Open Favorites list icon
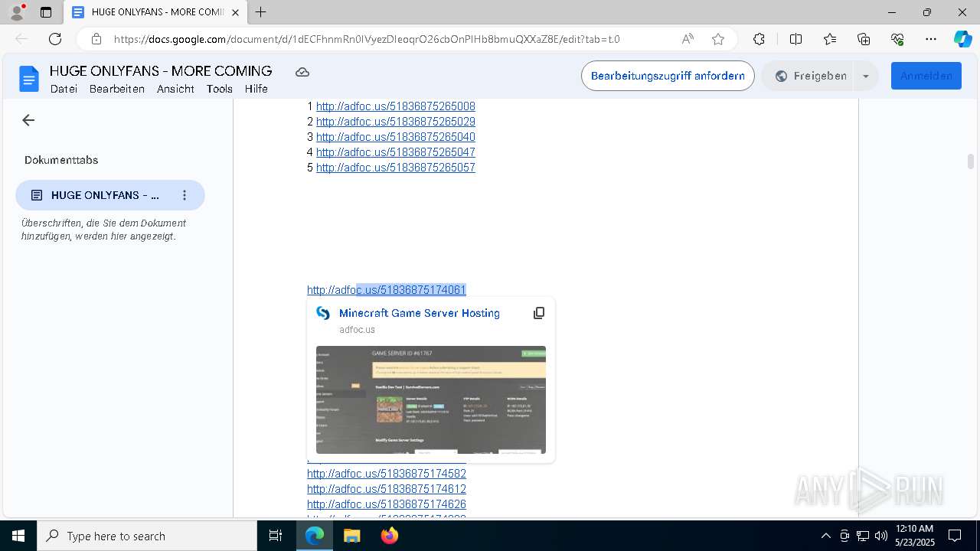The width and height of the screenshot is (980, 551). pos(830,39)
